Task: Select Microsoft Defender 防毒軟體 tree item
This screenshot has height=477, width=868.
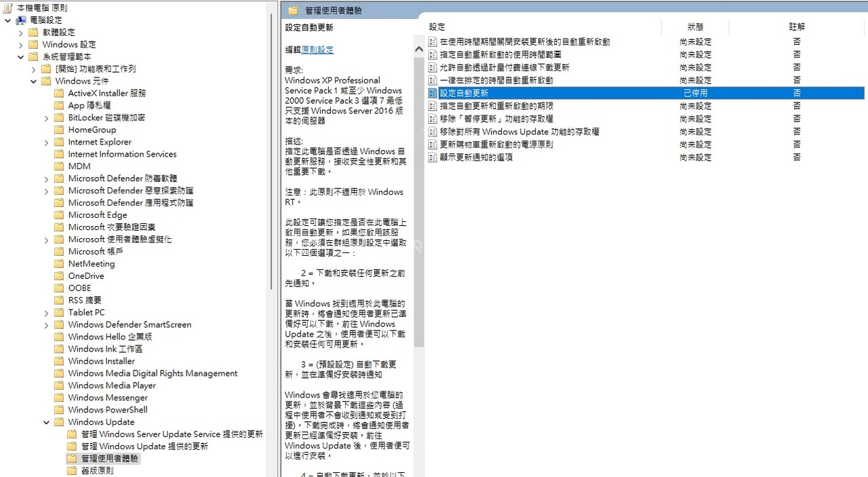Action: pyautogui.click(x=123, y=179)
